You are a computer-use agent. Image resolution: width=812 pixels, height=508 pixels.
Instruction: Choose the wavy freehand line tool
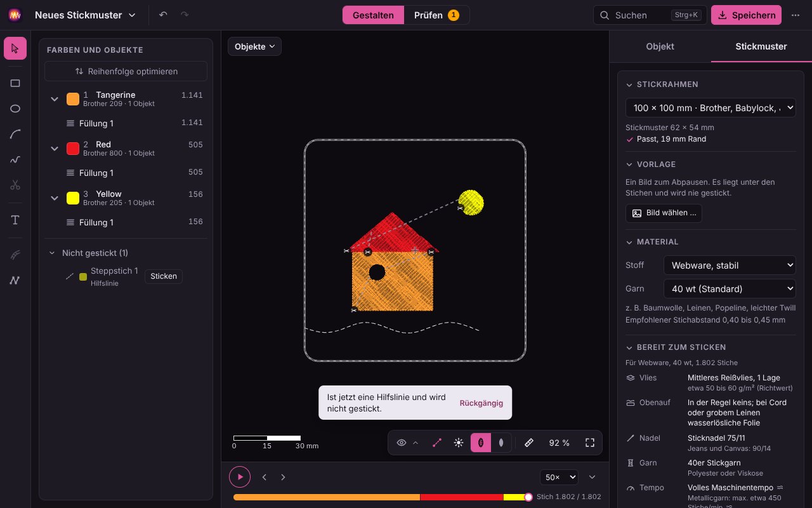[15, 159]
